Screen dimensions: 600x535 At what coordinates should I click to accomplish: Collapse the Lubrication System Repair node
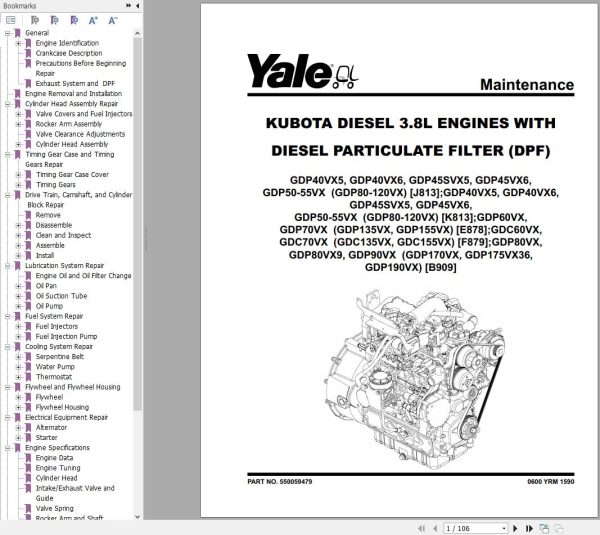(7, 266)
